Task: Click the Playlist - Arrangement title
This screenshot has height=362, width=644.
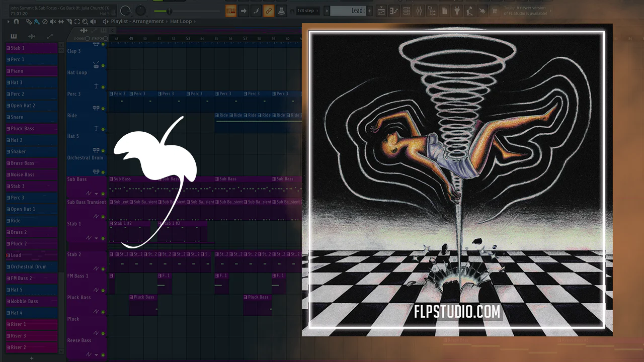Action: pos(137,22)
